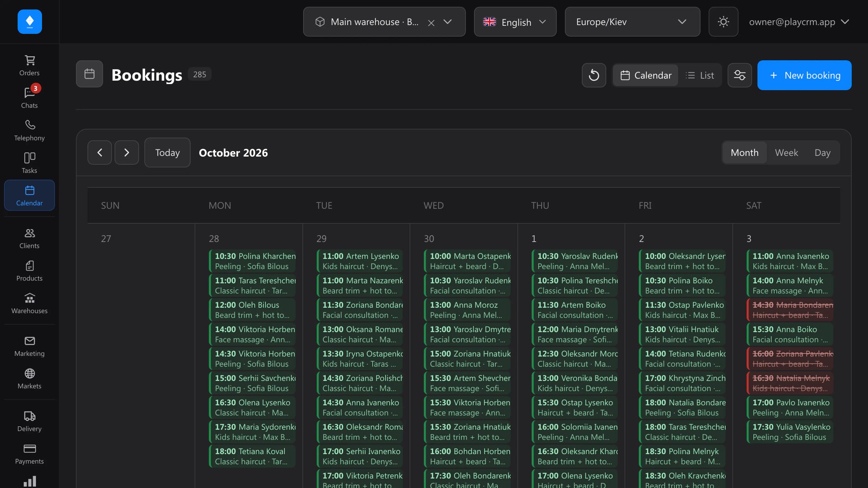Viewport: 868px width, 488px height.
Task: Open 18:30 Polina Melnyk booking
Action: pos(683,456)
